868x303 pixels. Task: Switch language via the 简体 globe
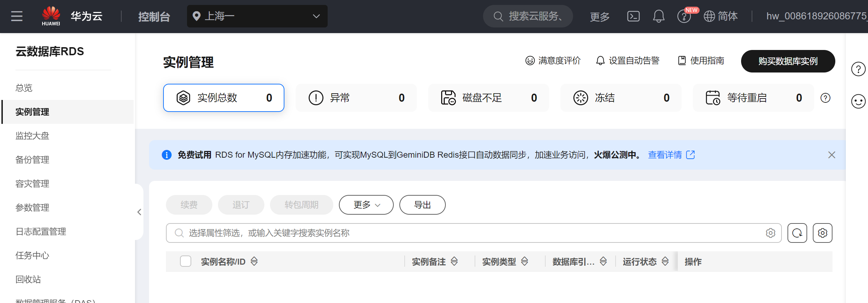(x=720, y=16)
